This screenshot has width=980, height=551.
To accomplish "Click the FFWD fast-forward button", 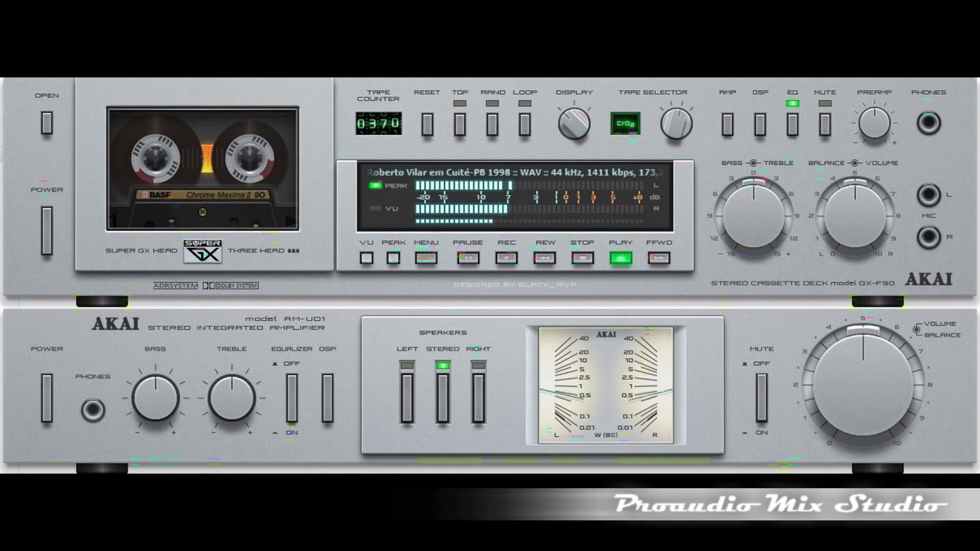I will [658, 258].
